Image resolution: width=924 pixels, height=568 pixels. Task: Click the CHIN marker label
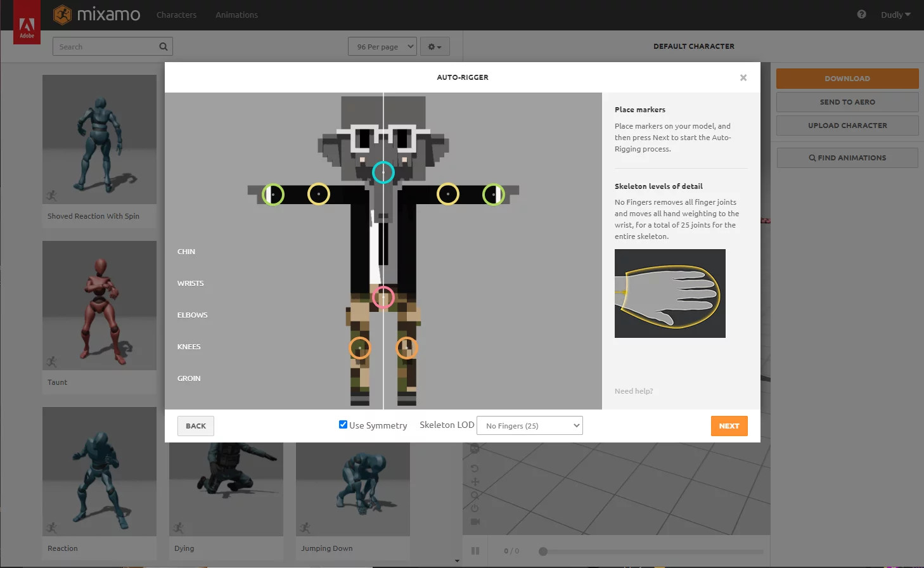coord(186,252)
